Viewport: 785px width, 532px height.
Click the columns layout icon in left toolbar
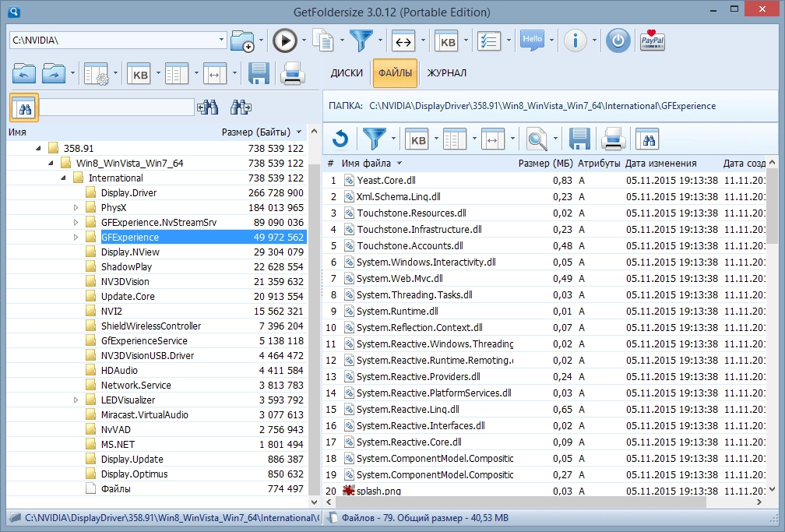177,74
